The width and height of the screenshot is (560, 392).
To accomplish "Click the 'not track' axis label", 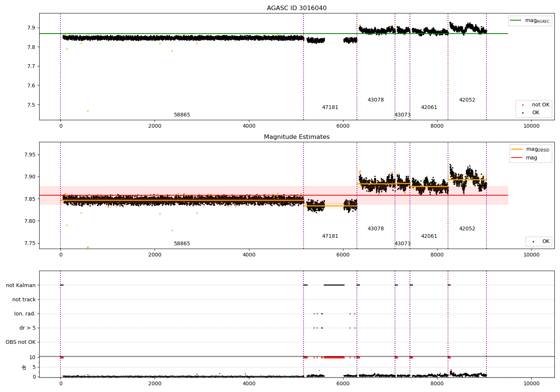I will (x=24, y=300).
